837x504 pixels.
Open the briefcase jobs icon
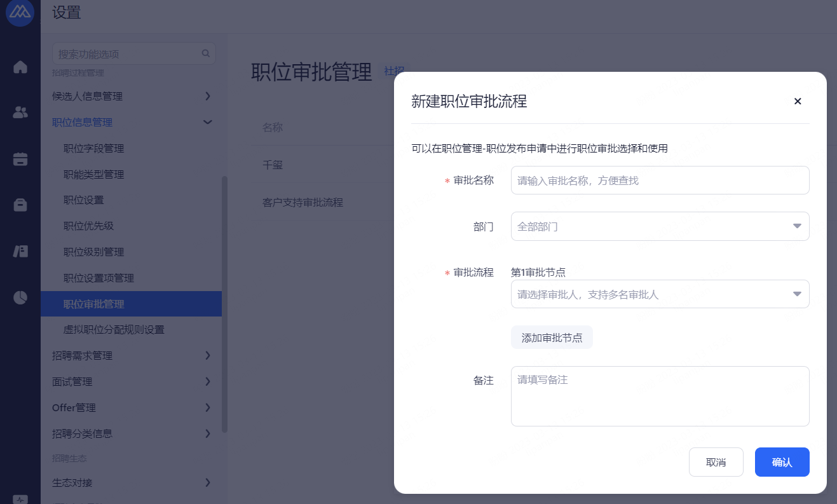click(x=20, y=205)
